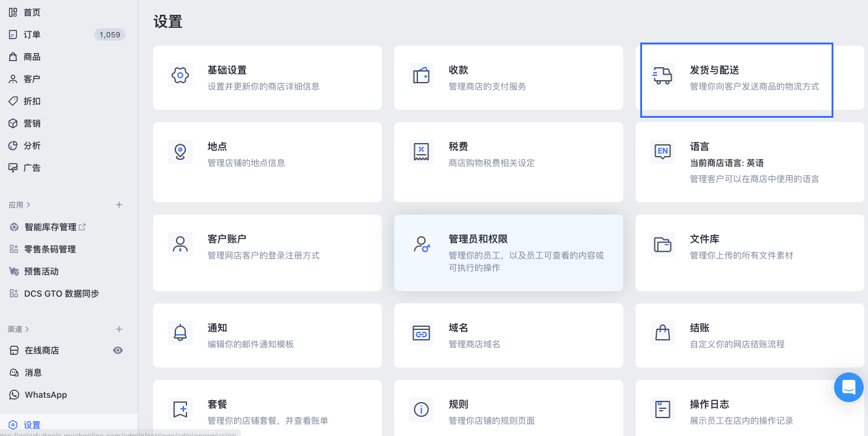Click the 收款 wallet card icon
Viewport: 868px width, 436px height.
point(421,75)
